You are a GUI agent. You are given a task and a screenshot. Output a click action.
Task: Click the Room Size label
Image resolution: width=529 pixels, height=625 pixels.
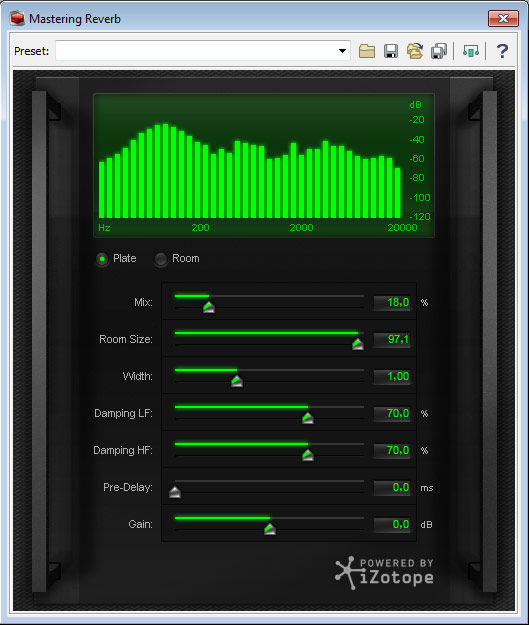126,340
